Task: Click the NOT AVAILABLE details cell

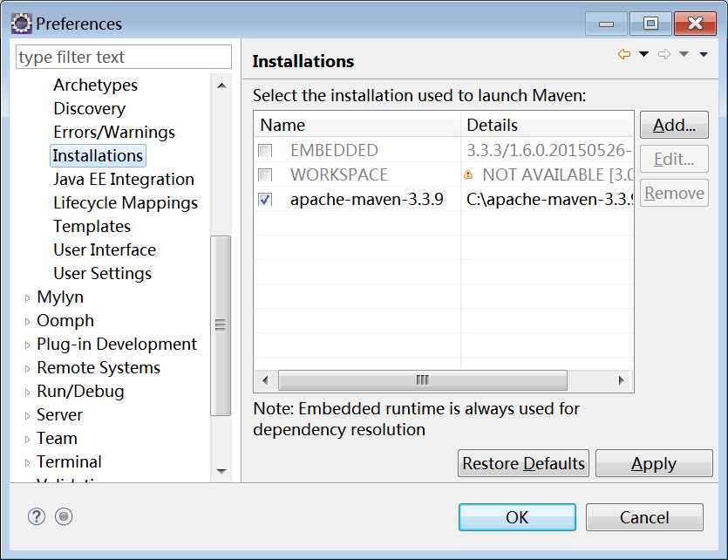Action: coord(557,175)
